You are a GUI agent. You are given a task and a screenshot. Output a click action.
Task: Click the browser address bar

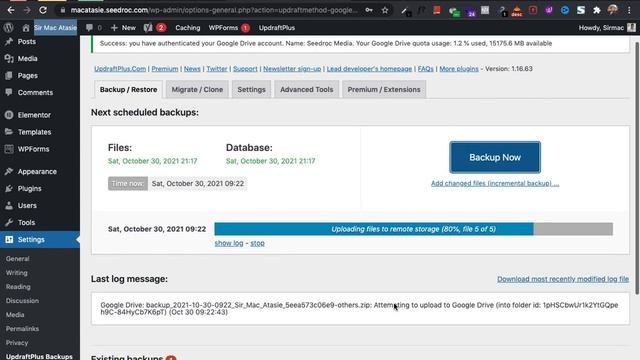click(214, 10)
